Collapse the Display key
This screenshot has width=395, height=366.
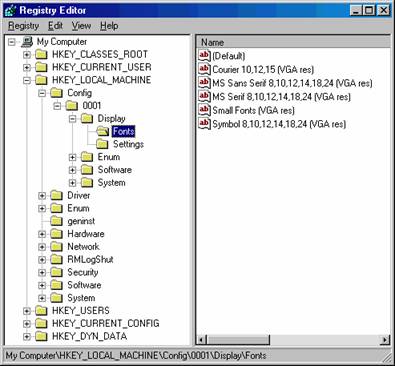pyautogui.click(x=73, y=119)
